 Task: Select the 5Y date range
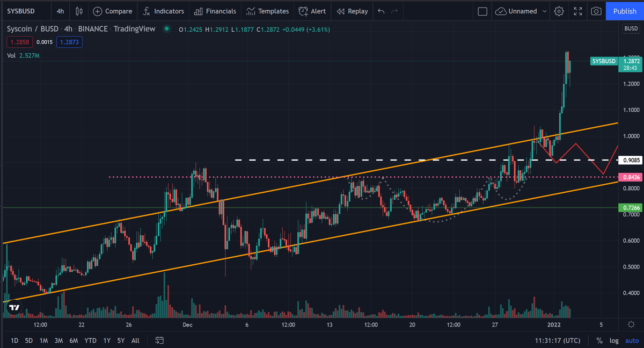pos(121,340)
